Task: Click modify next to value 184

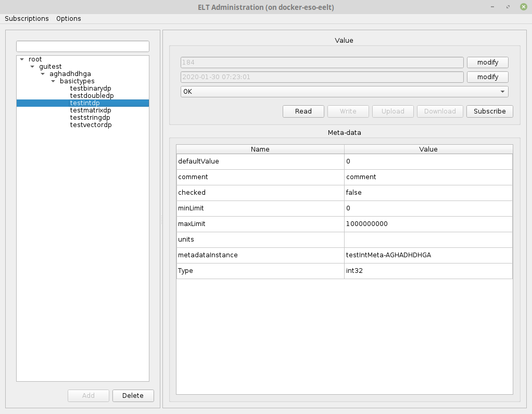Action: (x=487, y=62)
